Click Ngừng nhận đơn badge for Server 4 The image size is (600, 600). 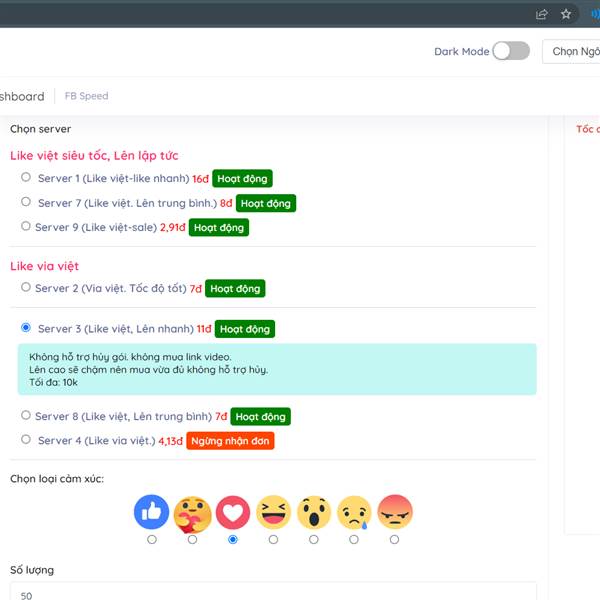coord(230,441)
